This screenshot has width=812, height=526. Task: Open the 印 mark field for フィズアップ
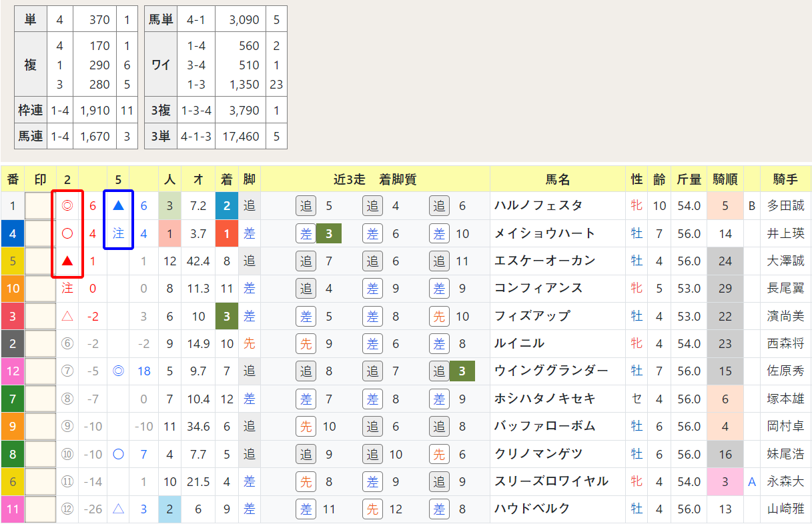40,316
